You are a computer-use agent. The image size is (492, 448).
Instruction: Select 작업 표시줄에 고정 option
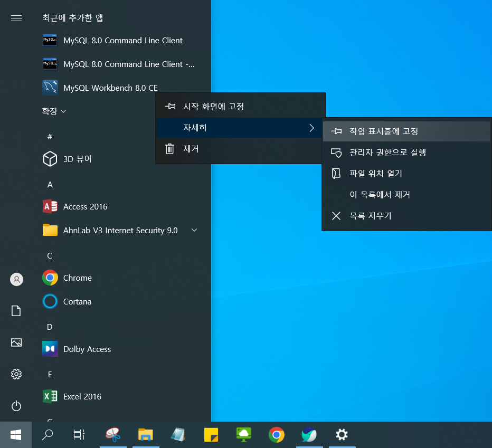click(x=406, y=131)
